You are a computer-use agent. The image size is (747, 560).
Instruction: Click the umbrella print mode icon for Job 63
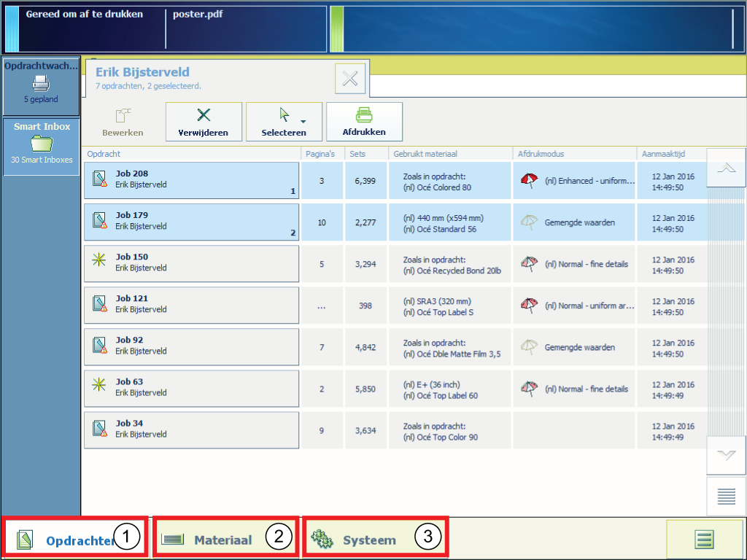pyautogui.click(x=530, y=389)
